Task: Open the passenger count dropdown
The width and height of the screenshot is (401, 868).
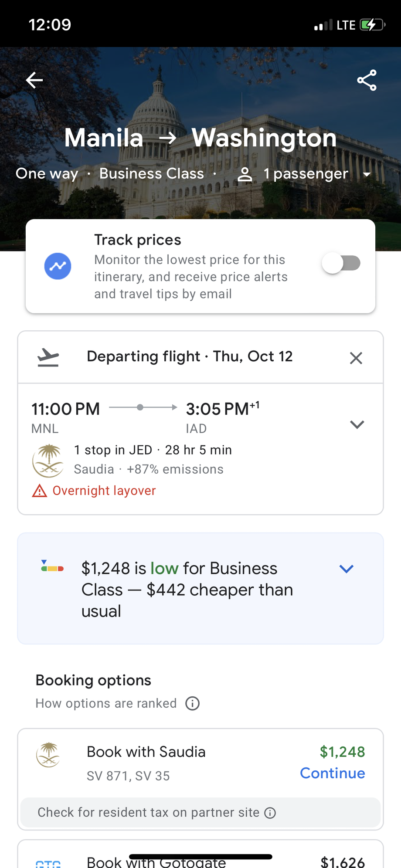Action: tap(367, 174)
